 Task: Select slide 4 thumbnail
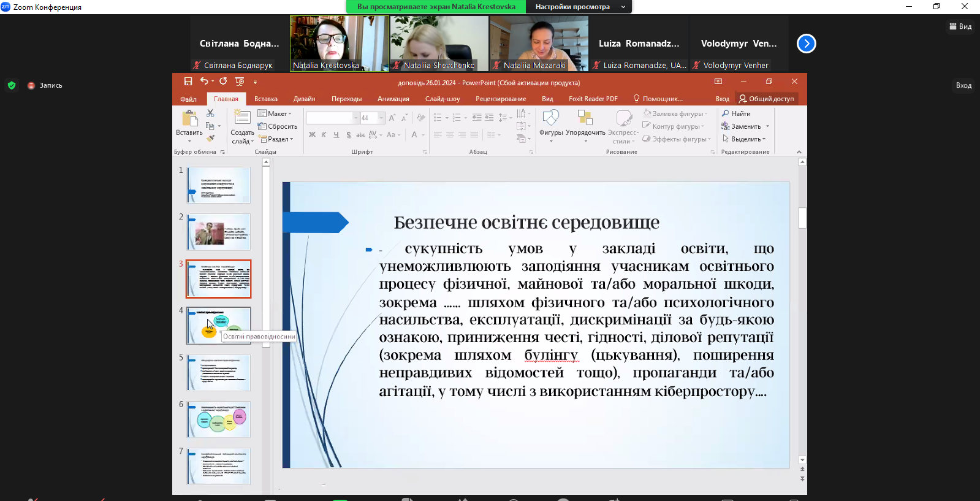tap(219, 326)
